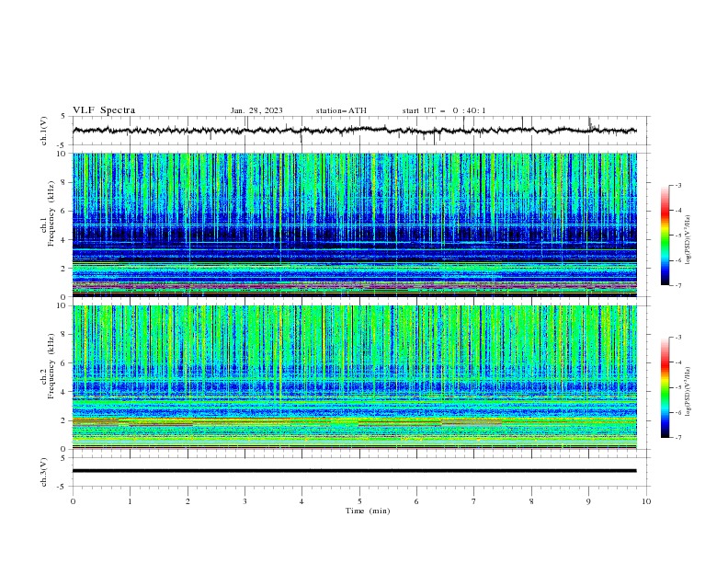This screenshot has width=728, height=563.
Task: Click the "ch.3(V)" waveform axis label
Action: [x=44, y=473]
